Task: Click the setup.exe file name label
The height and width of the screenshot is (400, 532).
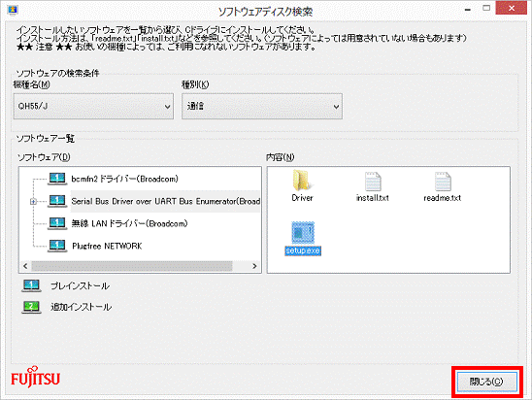Action: coord(303,250)
